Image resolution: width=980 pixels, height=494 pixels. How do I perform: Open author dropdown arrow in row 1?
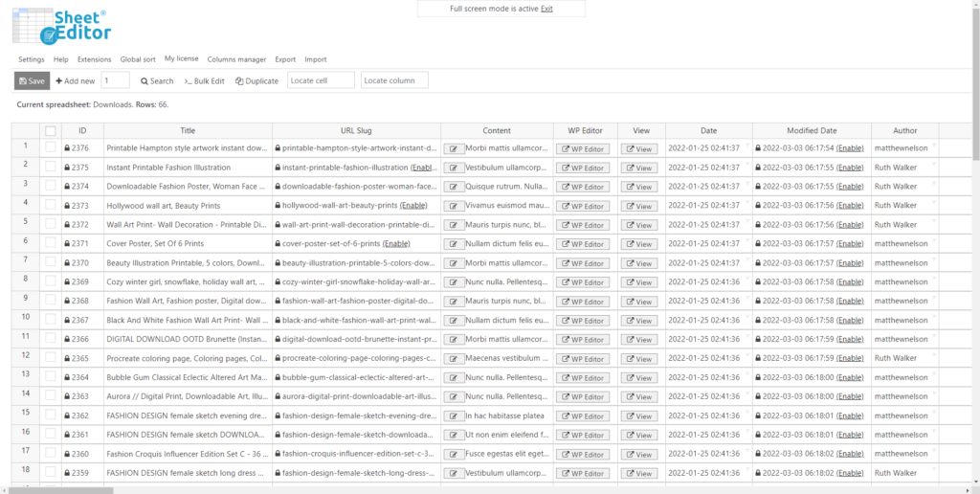click(x=934, y=146)
